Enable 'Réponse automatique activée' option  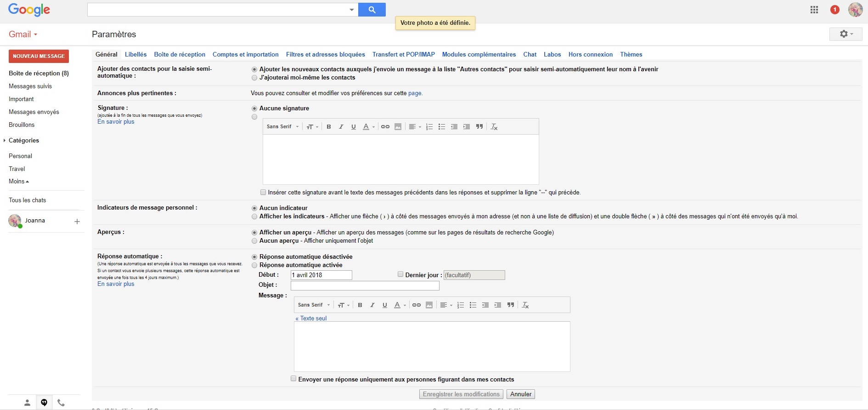(x=254, y=265)
